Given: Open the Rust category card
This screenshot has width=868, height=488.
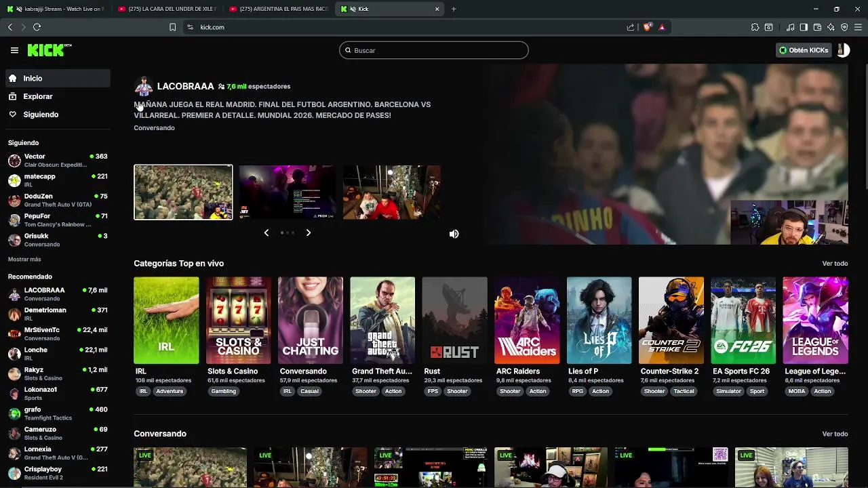Looking at the screenshot, I should click(x=454, y=320).
